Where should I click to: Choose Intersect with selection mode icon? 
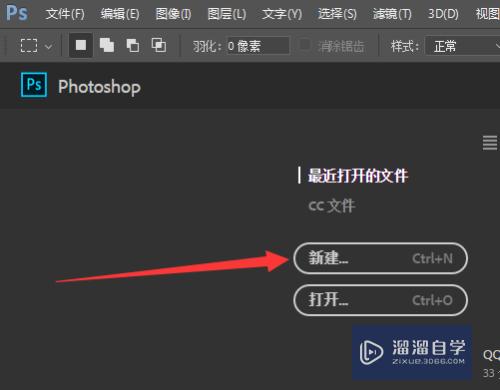point(159,45)
